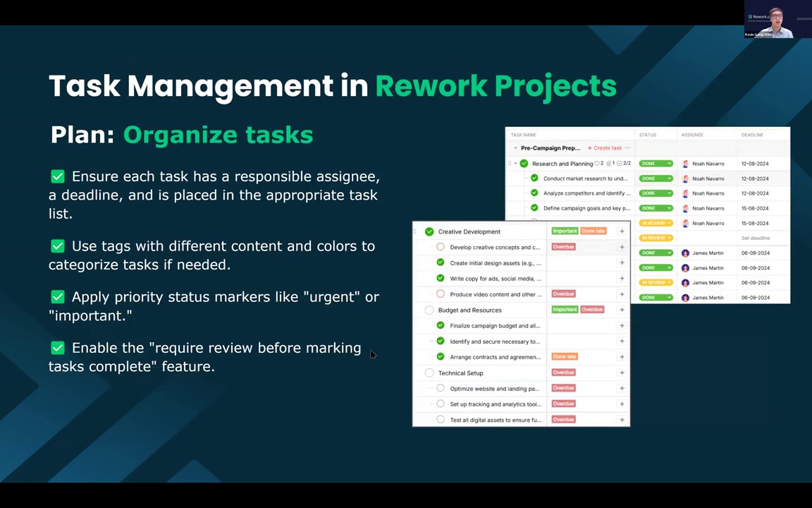The width and height of the screenshot is (812, 508).
Task: Open In Review status dropdown beside James Martin
Action: point(656,282)
